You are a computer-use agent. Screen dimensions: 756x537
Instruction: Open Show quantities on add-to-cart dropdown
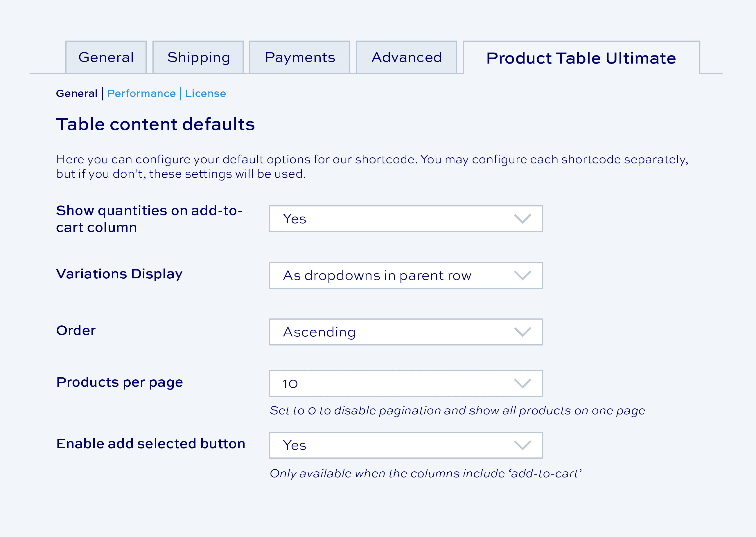tap(406, 219)
